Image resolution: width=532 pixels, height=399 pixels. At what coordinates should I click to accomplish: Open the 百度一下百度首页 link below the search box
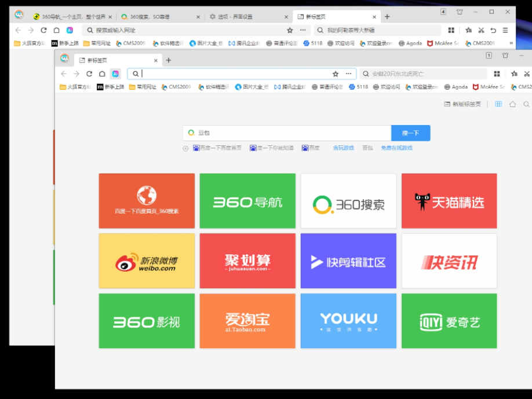point(217,148)
